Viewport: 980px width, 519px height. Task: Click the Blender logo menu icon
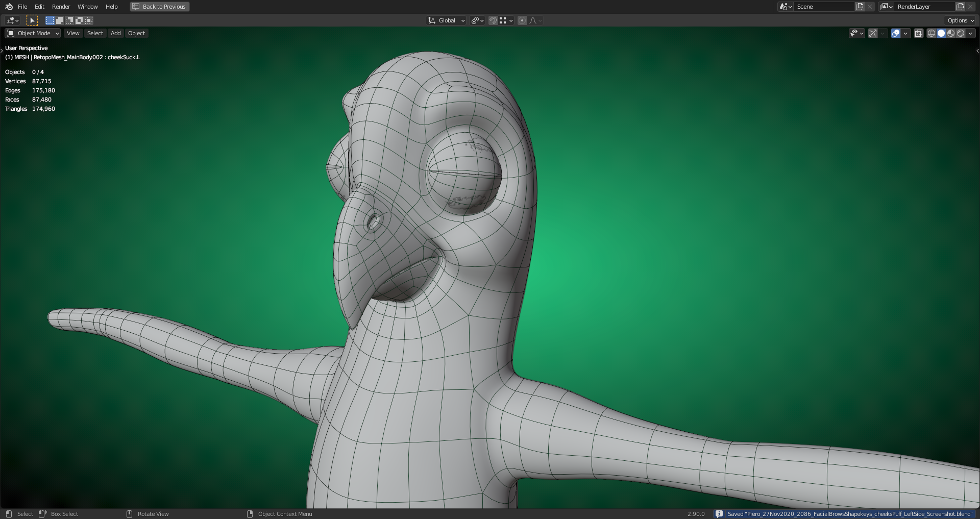tap(9, 7)
